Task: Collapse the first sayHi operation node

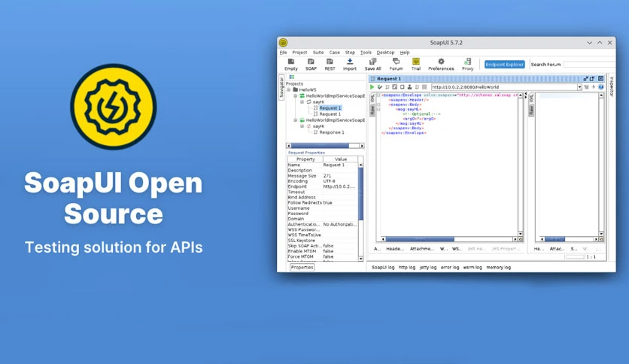Action: click(302, 102)
